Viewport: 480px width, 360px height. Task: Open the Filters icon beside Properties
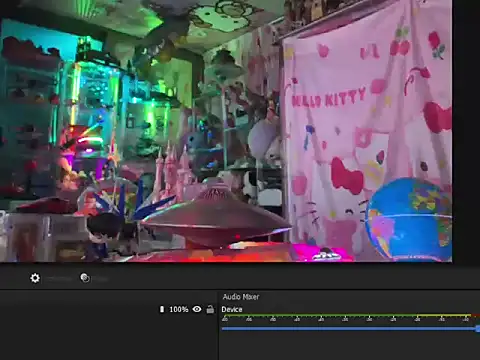[85, 278]
